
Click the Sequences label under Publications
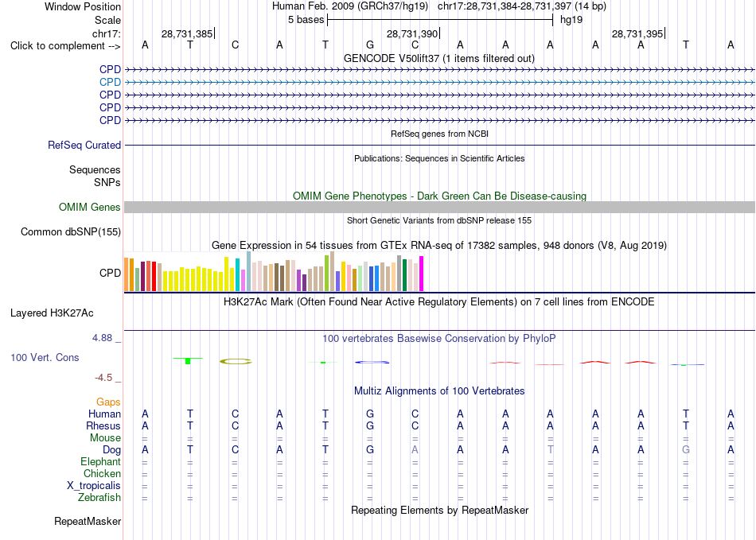pyautogui.click(x=95, y=169)
